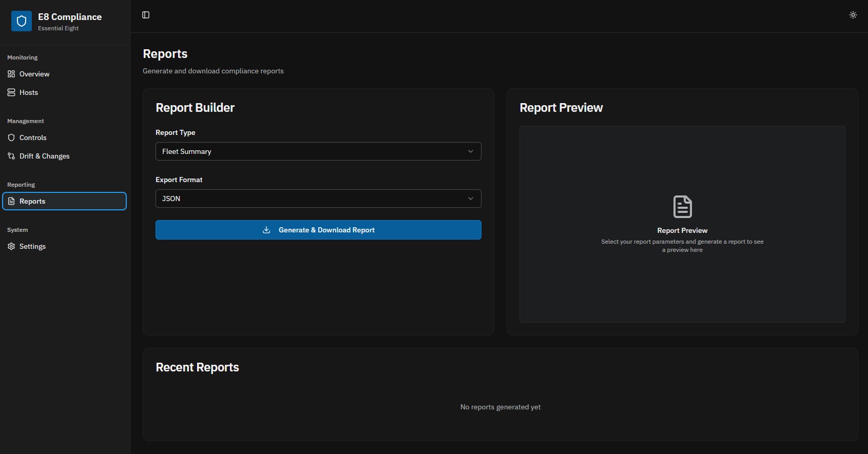Click the Report Builder heading
The image size is (868, 454).
pos(195,108)
